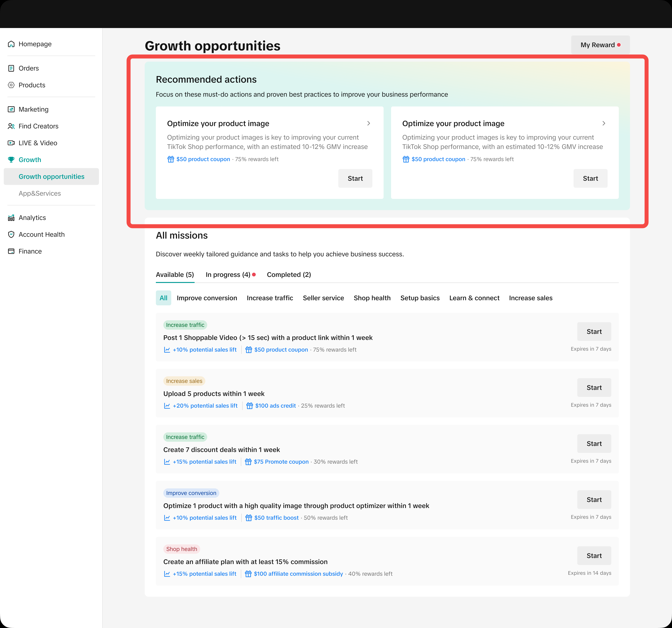Viewport: 672px width, 628px height.
Task: Expand the second Optimize product image chevron
Action: pyautogui.click(x=604, y=123)
